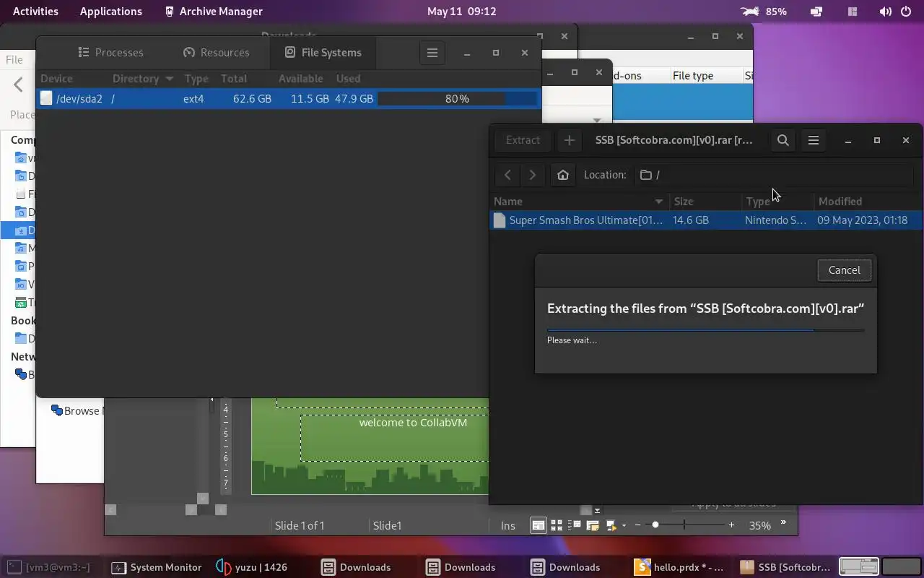Viewport: 924px width, 578px height.
Task: Sort by the Modified column
Action: pos(867,202)
